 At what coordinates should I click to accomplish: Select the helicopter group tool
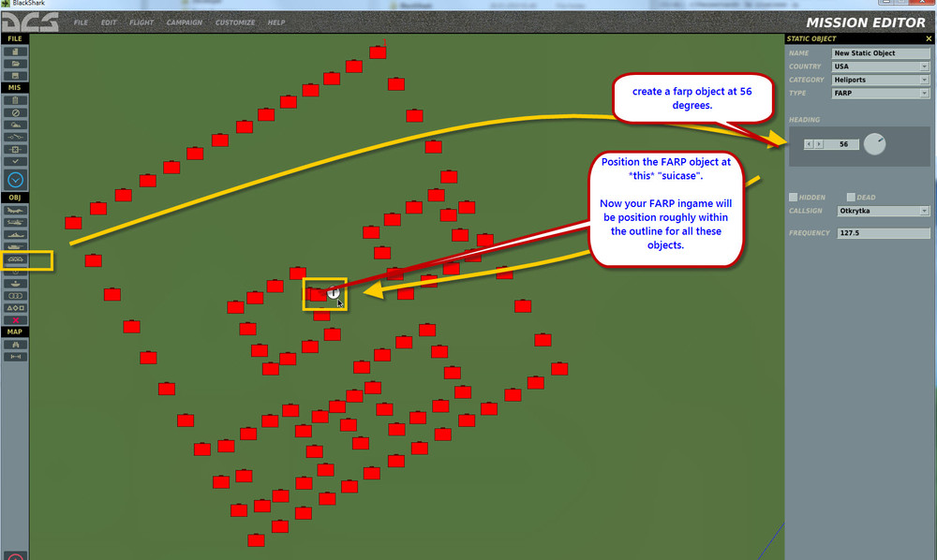click(x=15, y=223)
